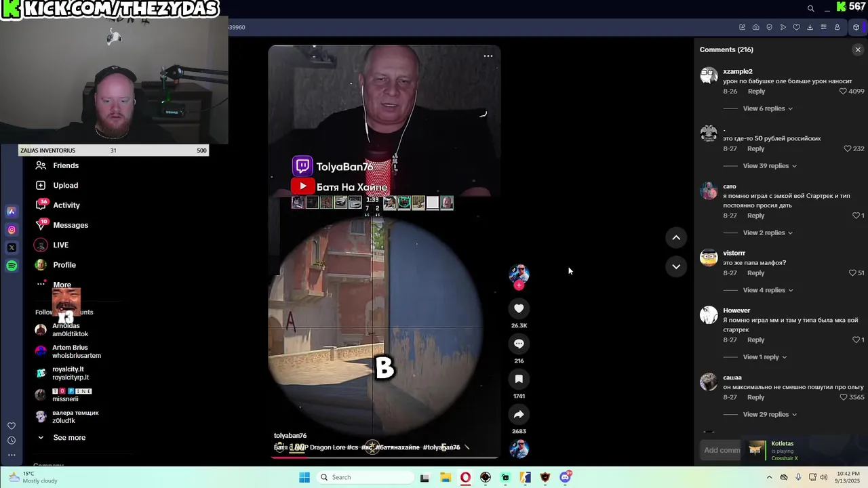The image size is (868, 488).
Task: Like сашаа's comment with 3565 likes
Action: (x=843, y=397)
